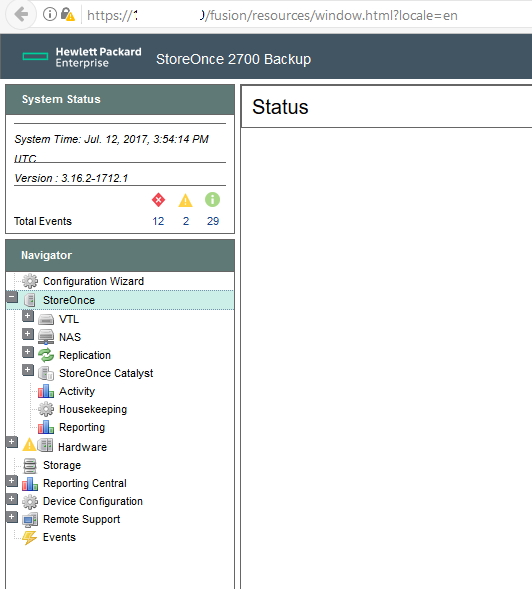Open the 29 informational events link
Screen dimensions: 532x589
(213, 221)
